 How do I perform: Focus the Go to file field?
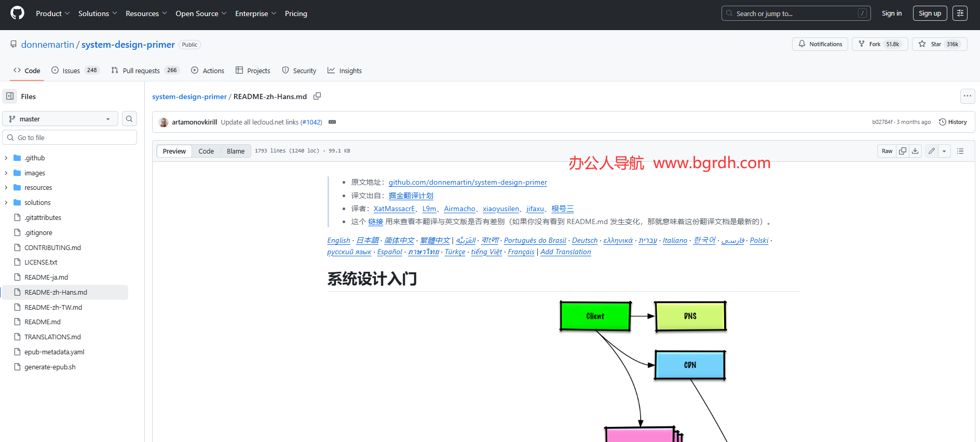click(70, 137)
